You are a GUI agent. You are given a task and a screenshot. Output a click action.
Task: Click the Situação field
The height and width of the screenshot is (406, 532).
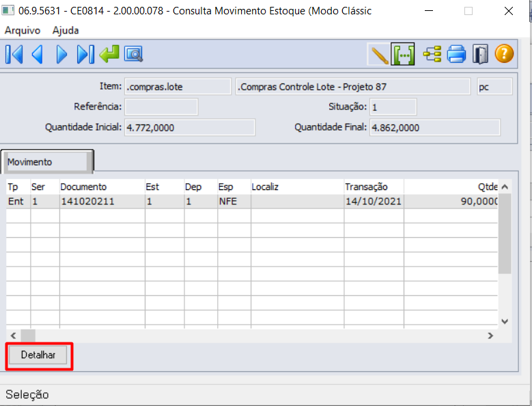click(x=393, y=107)
